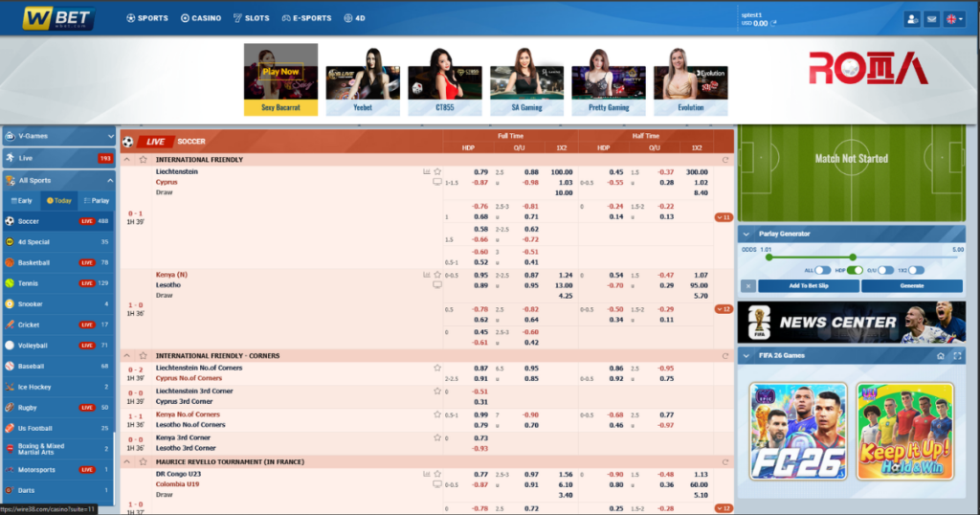Select Boxing & Mixed Martial Arts
Viewport: 980px width, 515px height.
coord(58,449)
